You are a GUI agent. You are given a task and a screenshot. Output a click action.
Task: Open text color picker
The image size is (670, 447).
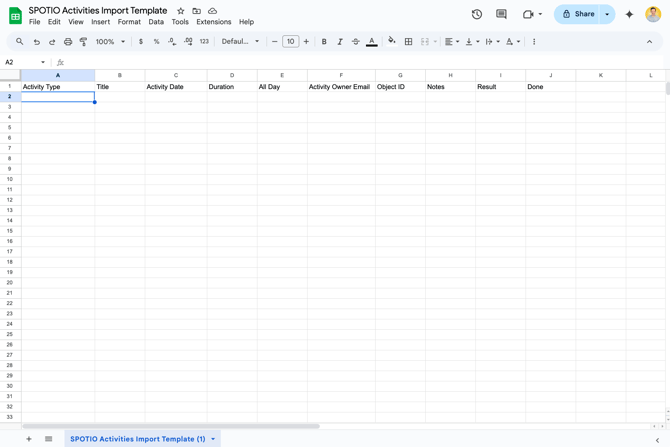(372, 41)
